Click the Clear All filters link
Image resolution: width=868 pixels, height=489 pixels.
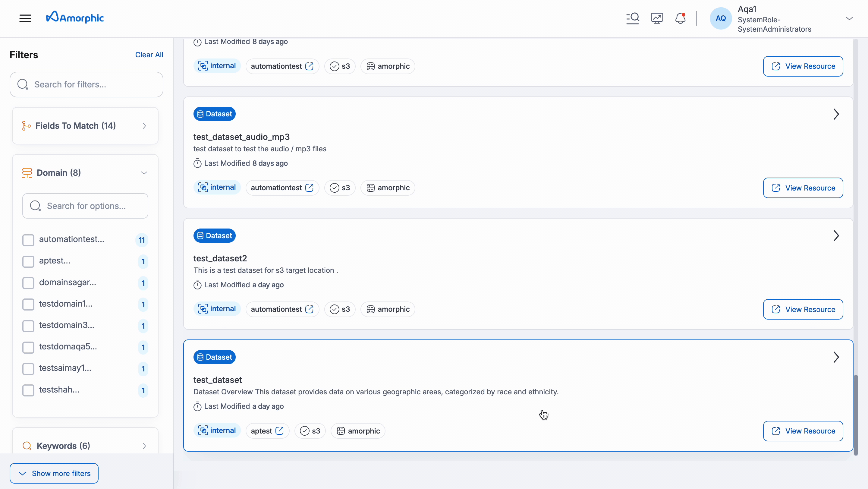pos(149,55)
